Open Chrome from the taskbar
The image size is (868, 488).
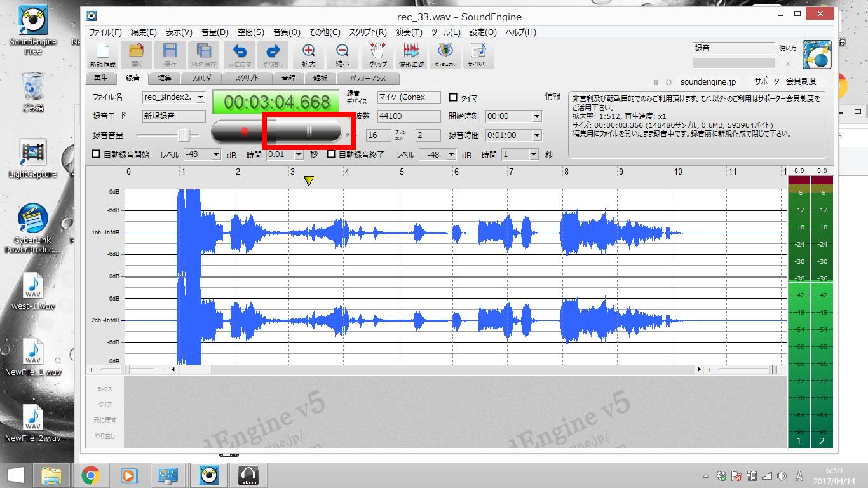[x=91, y=475]
